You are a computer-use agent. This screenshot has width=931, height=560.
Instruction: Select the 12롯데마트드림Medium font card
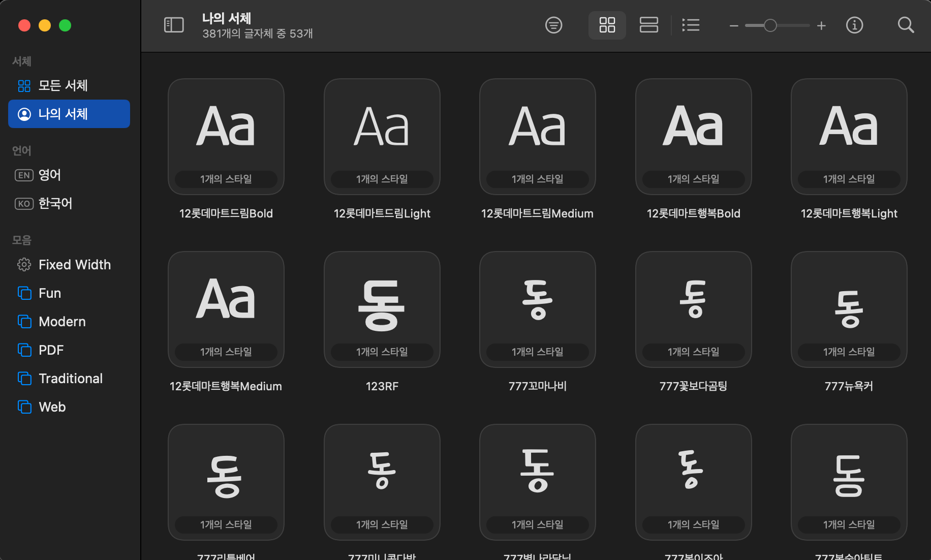pos(538,136)
